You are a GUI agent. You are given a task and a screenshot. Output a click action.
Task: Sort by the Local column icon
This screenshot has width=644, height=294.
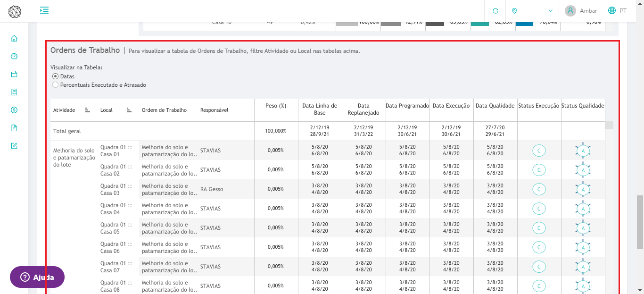(129, 110)
